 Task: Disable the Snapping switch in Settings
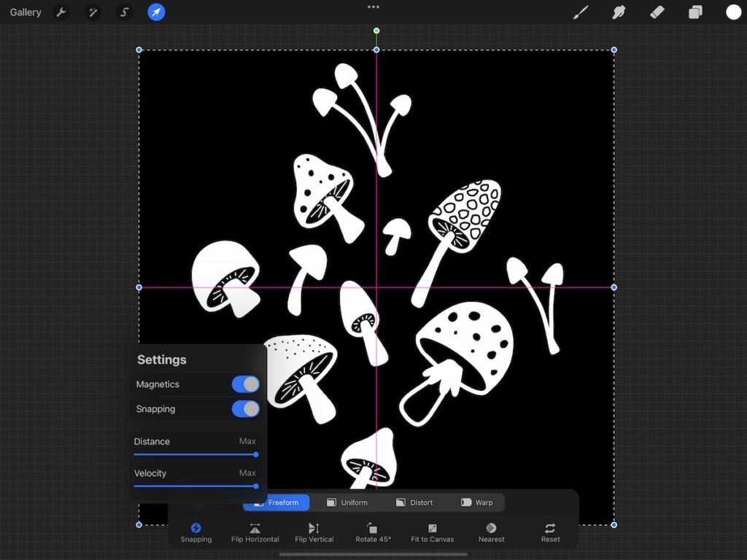tap(245, 409)
